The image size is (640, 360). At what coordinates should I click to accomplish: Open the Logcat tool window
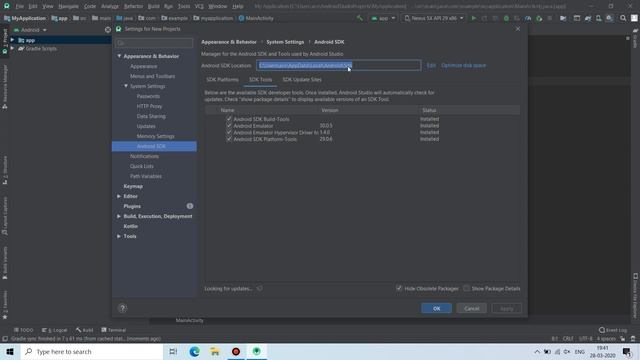[55, 330]
